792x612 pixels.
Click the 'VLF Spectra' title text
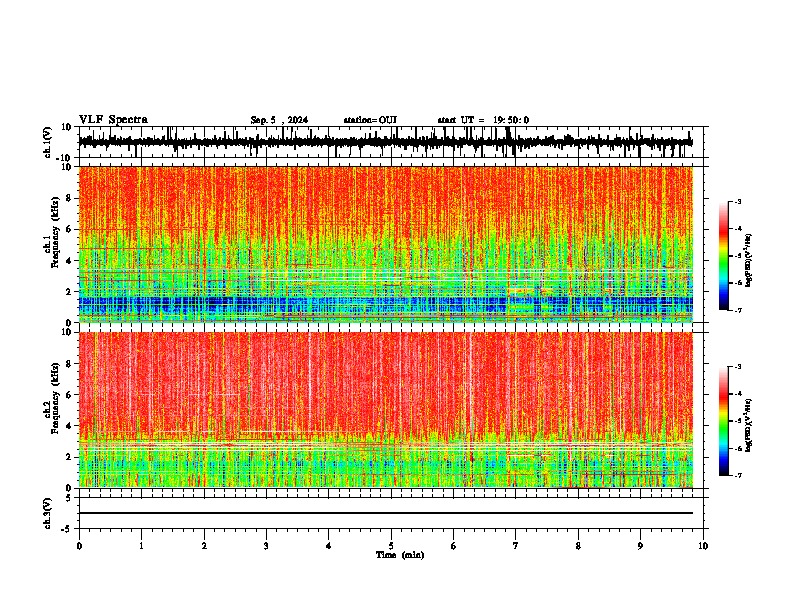pyautogui.click(x=113, y=120)
